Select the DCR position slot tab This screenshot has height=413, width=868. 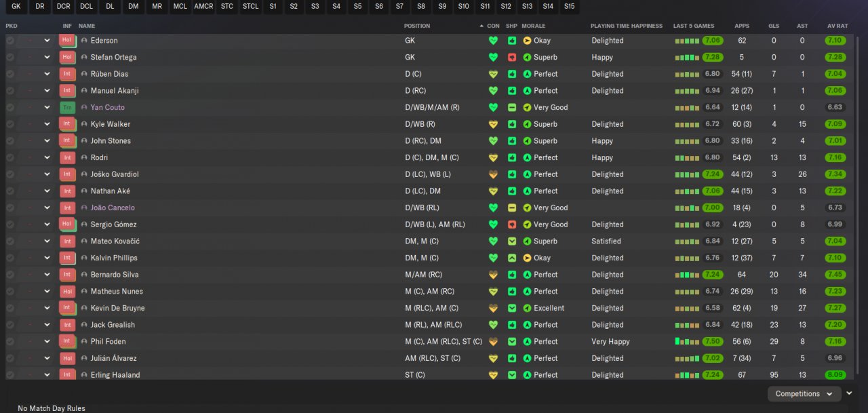coord(63,7)
